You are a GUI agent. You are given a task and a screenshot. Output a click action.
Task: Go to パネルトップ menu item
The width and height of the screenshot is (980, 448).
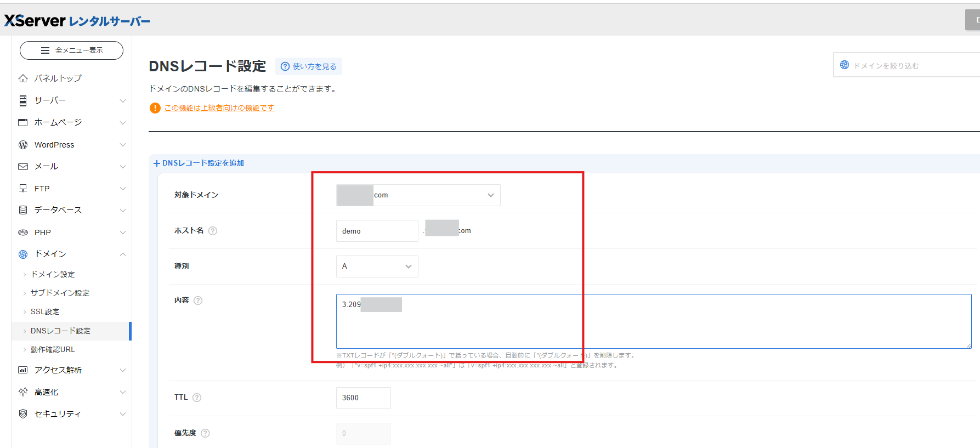(58, 78)
